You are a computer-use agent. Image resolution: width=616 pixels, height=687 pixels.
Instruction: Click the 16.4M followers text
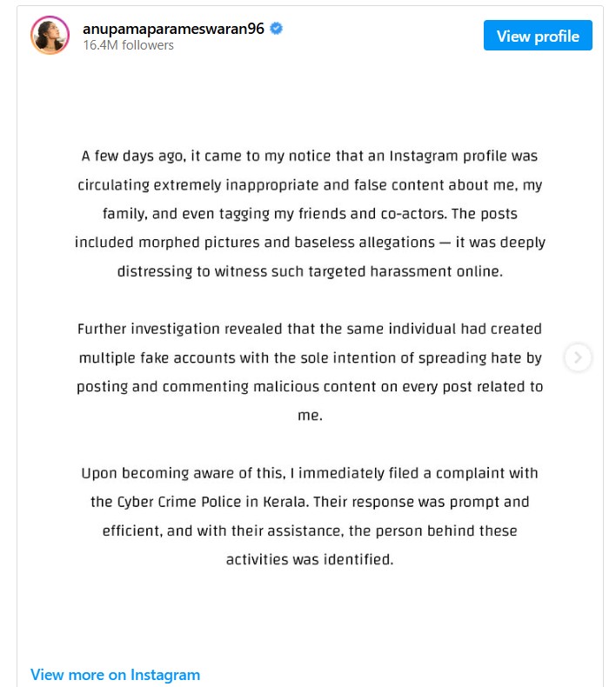click(x=128, y=45)
